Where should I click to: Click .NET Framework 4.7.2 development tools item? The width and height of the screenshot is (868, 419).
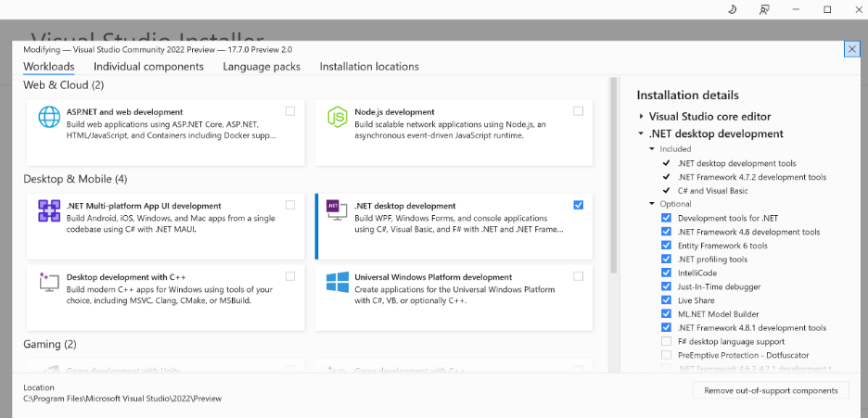(752, 177)
